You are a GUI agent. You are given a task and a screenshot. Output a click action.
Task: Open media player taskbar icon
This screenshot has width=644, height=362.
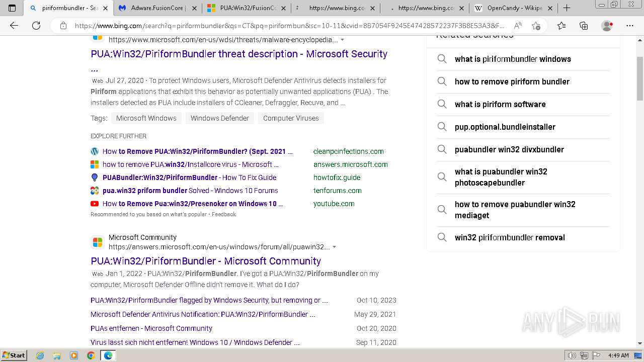74,355
